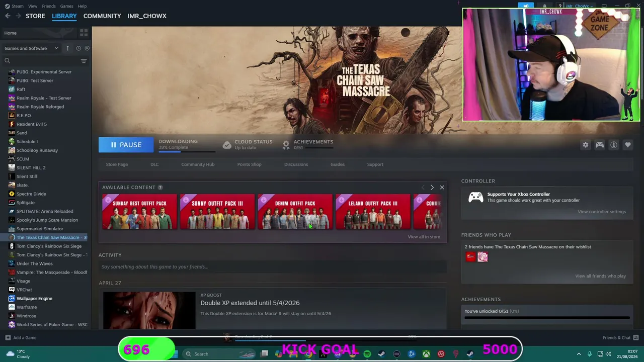Show game info via the info icon
The image size is (644, 362).
(x=614, y=145)
